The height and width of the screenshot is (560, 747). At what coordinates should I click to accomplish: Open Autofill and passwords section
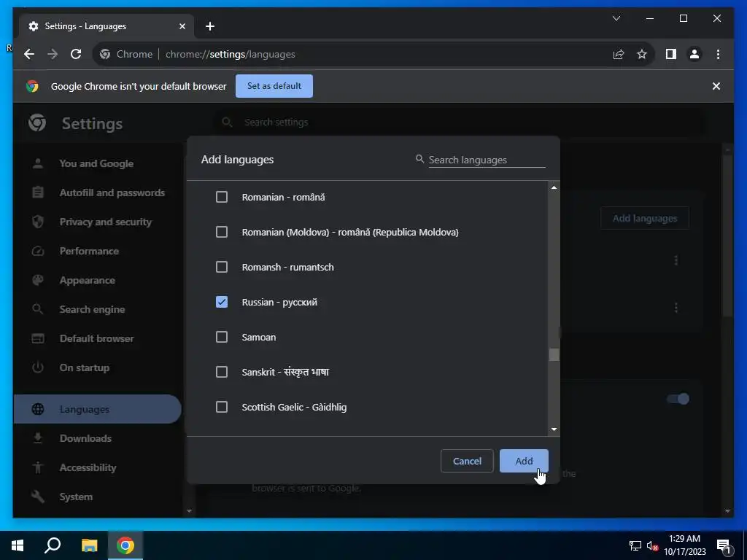click(x=112, y=192)
